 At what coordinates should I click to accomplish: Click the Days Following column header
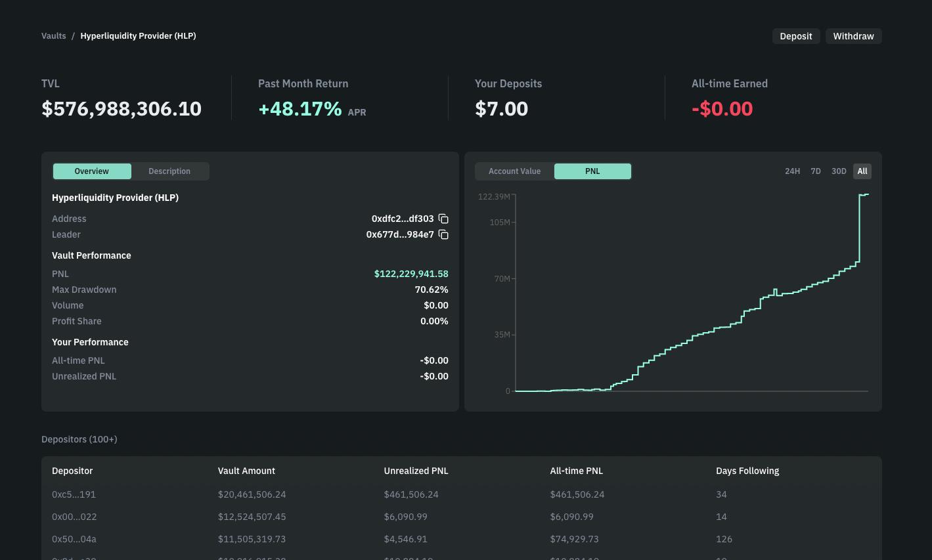[747, 471]
